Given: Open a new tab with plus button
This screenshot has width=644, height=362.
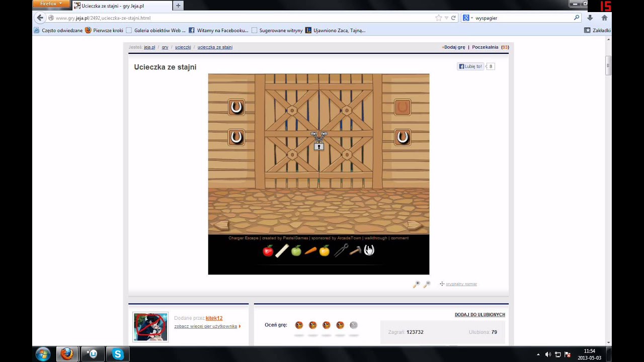Looking at the screenshot, I should coord(178,6).
